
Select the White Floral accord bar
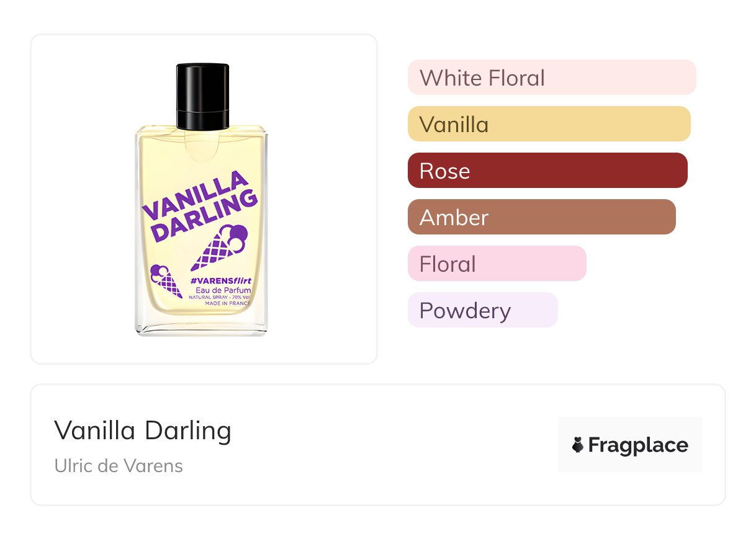[x=551, y=78]
